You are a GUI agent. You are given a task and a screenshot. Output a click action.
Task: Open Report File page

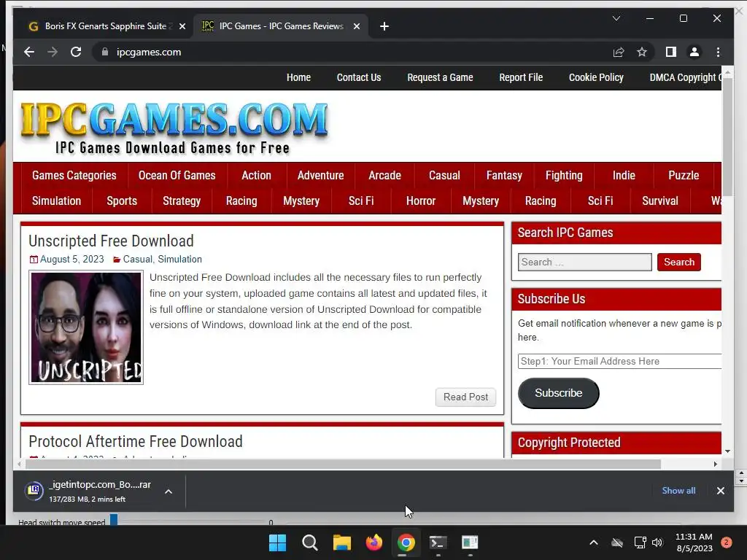pyautogui.click(x=521, y=77)
